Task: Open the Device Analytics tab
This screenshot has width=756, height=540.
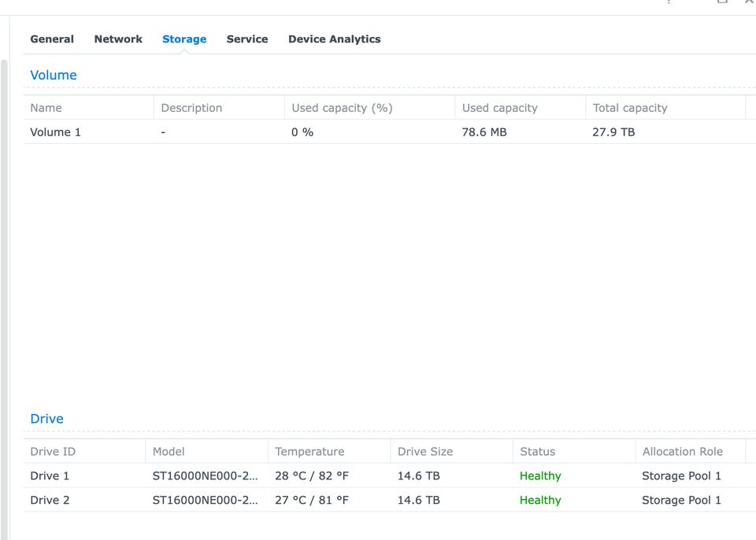Action: point(334,39)
